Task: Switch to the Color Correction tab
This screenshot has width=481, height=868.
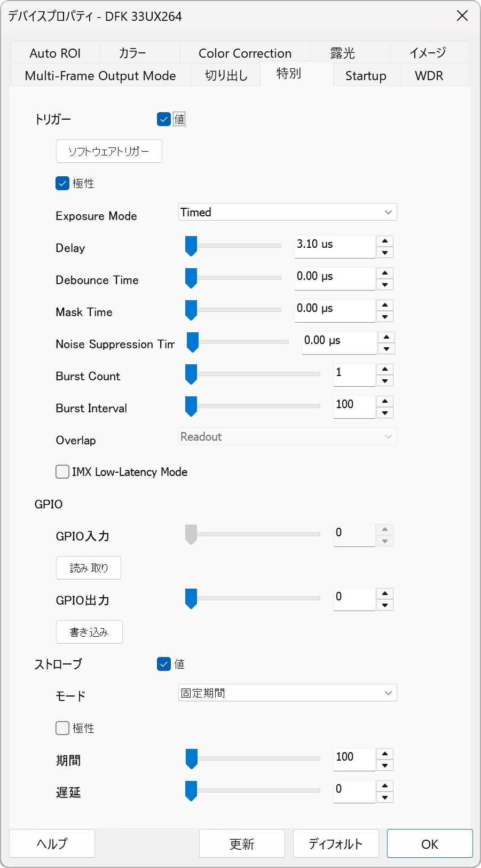Action: point(245,53)
